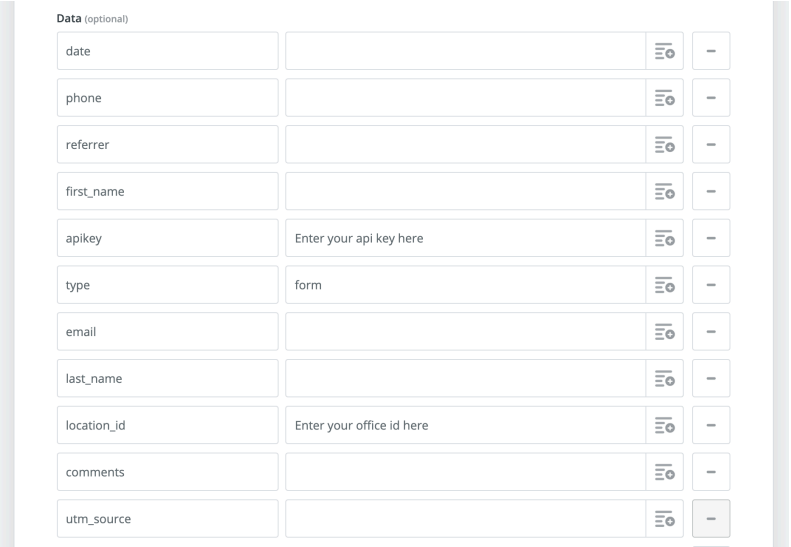Open insert-field icon beside apikey value
This screenshot has width=791, height=547.
[664, 238]
